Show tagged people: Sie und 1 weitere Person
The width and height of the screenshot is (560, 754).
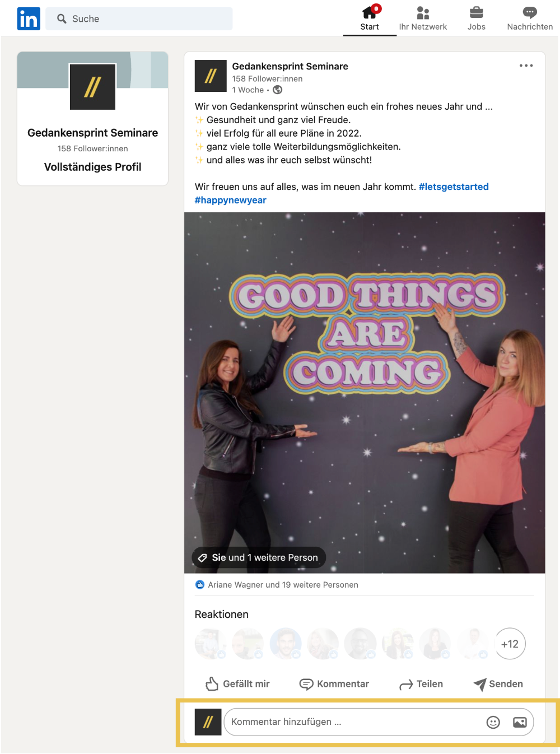[x=259, y=557]
